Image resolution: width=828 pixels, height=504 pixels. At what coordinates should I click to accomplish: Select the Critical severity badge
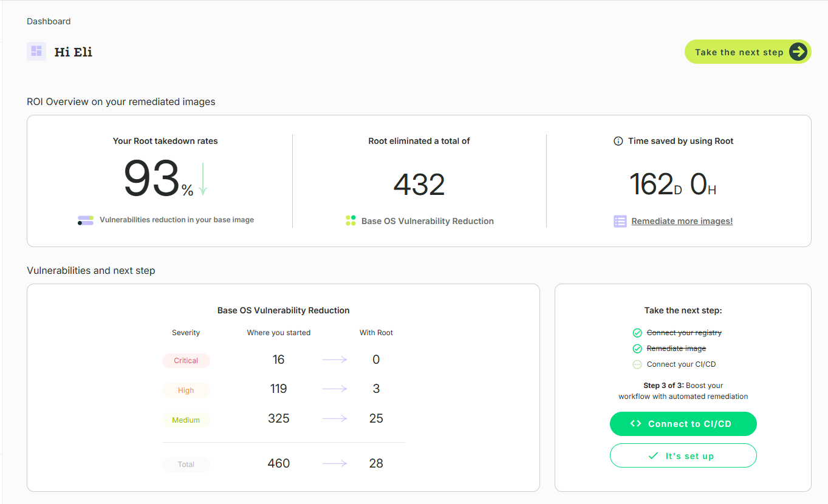click(x=186, y=361)
